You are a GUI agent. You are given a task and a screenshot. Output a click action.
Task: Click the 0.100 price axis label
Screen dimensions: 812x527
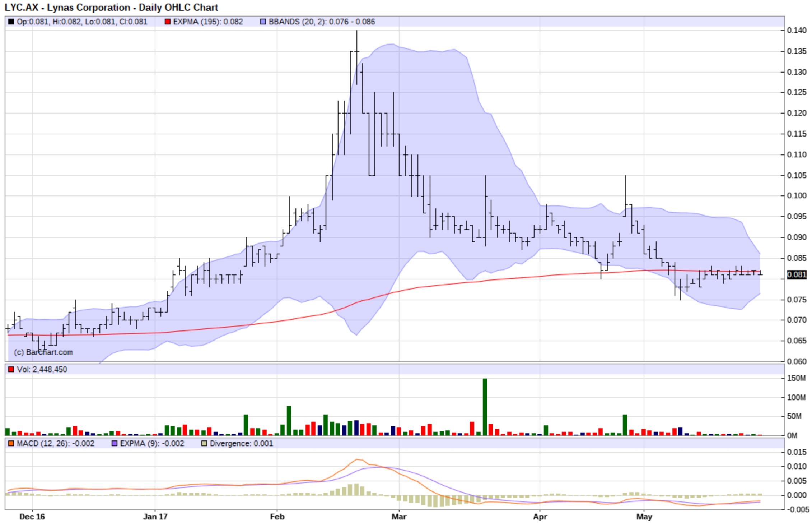coord(797,196)
